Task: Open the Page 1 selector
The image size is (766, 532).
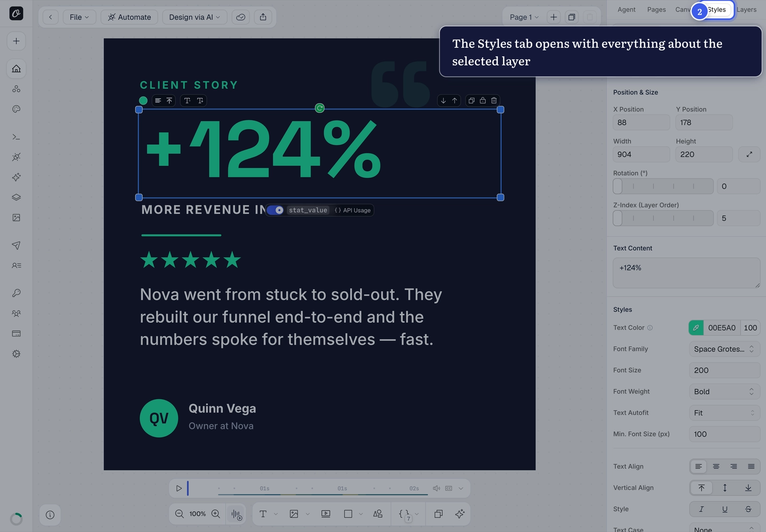Action: click(524, 17)
